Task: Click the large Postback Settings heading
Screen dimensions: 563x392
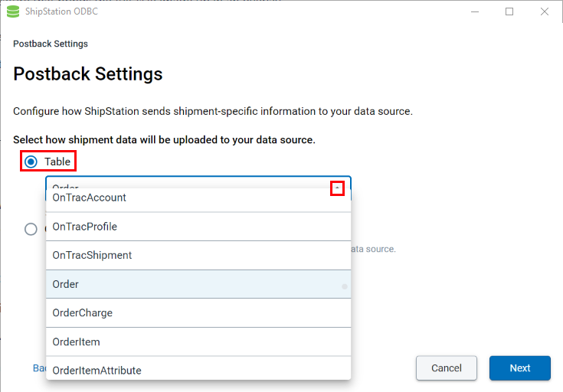Action: point(88,74)
